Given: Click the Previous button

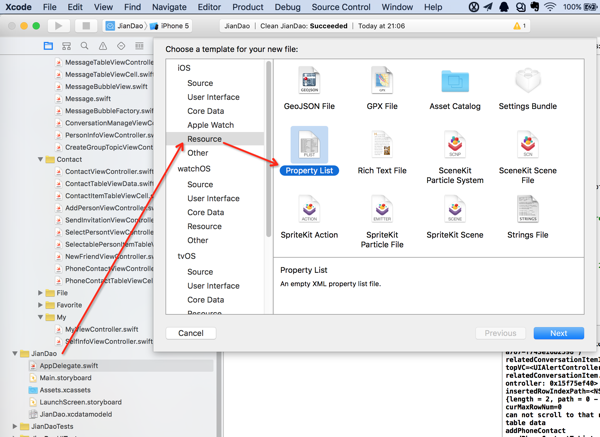Looking at the screenshot, I should pyautogui.click(x=500, y=333).
